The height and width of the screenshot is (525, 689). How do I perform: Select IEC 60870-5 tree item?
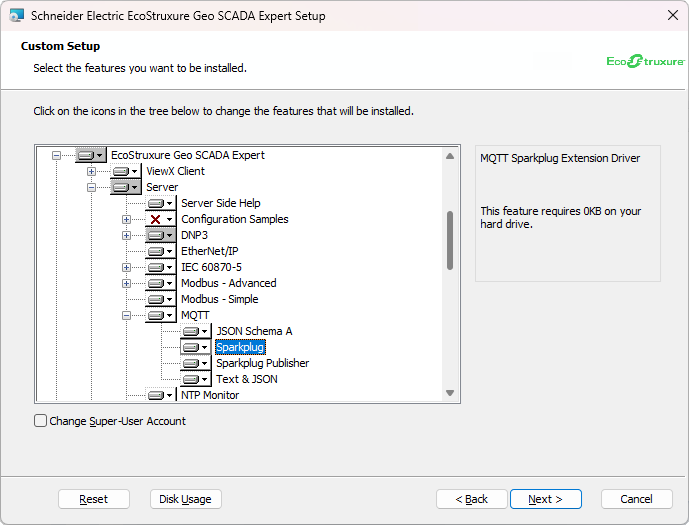211,267
